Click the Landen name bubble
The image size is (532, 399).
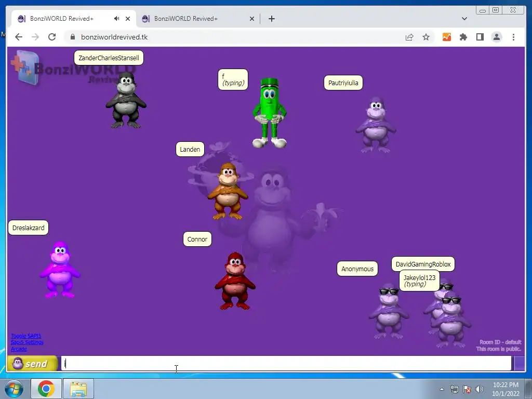(x=190, y=149)
